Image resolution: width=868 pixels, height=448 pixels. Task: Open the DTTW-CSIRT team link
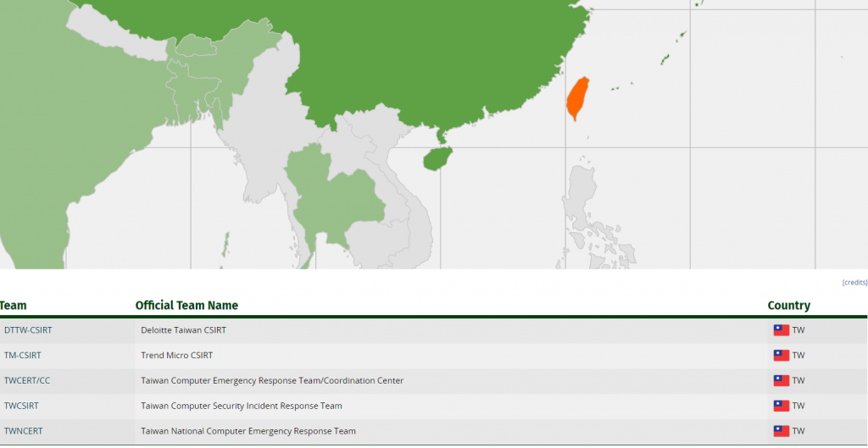(x=28, y=330)
